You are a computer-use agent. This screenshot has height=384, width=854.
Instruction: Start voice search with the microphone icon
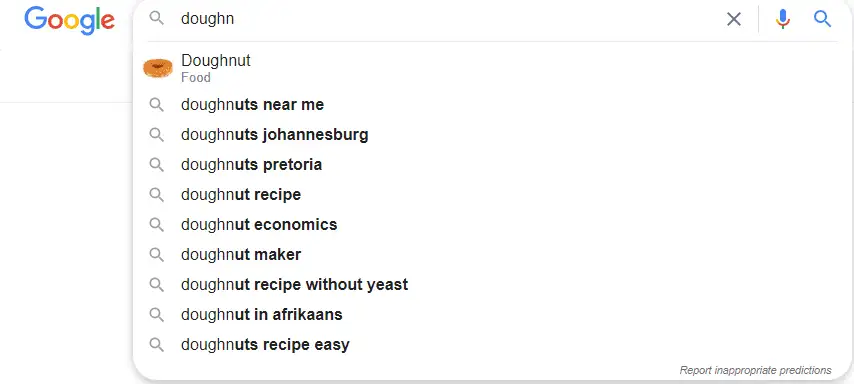(783, 19)
